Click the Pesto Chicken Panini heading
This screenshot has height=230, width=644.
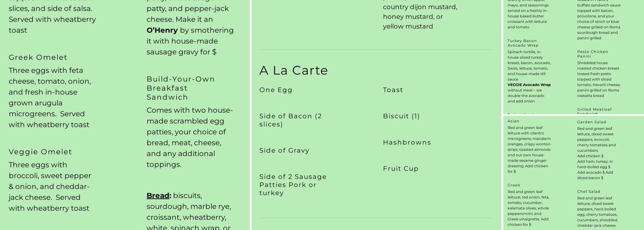coord(592,54)
